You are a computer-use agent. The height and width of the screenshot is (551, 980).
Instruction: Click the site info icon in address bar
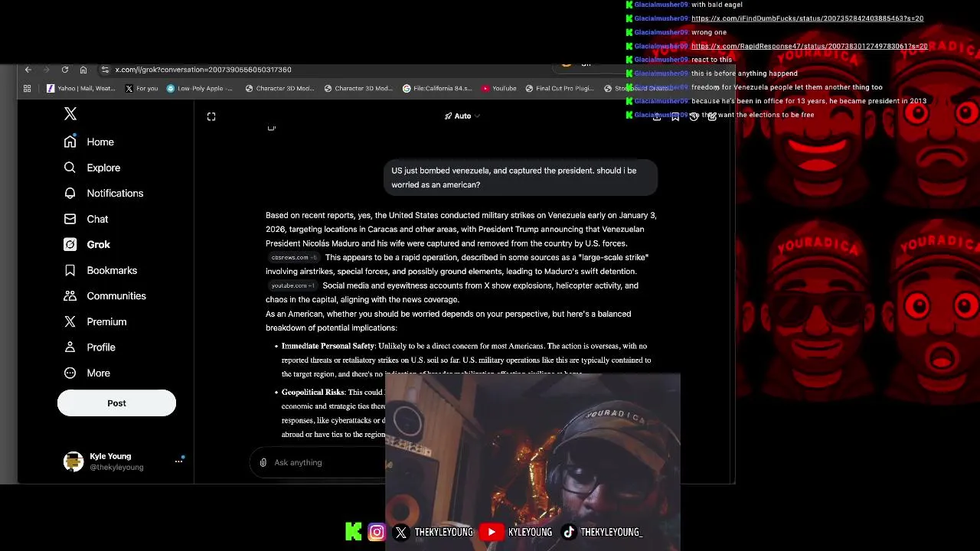coord(106,70)
